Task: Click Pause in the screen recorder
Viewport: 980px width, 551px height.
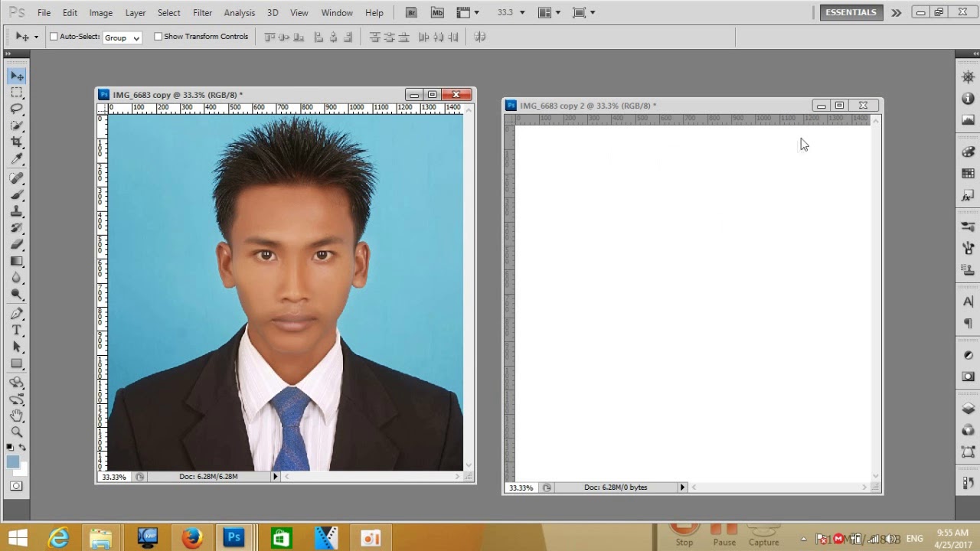Action: (x=724, y=535)
